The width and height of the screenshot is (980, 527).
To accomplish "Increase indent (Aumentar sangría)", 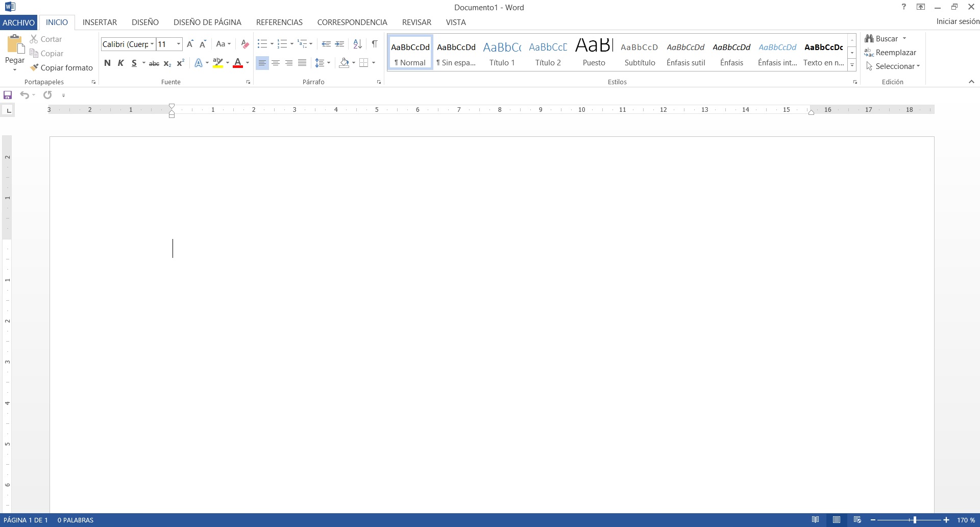I will [339, 44].
